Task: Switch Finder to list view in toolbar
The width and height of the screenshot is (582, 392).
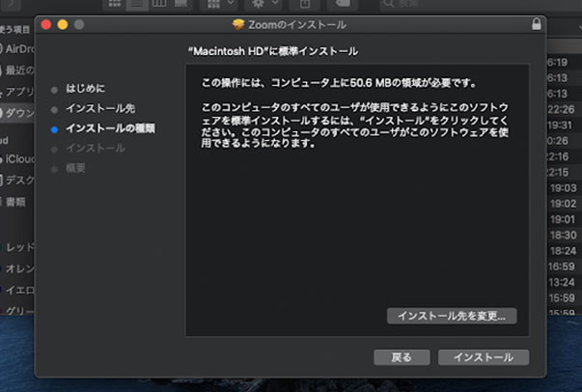Action: tap(137, 4)
